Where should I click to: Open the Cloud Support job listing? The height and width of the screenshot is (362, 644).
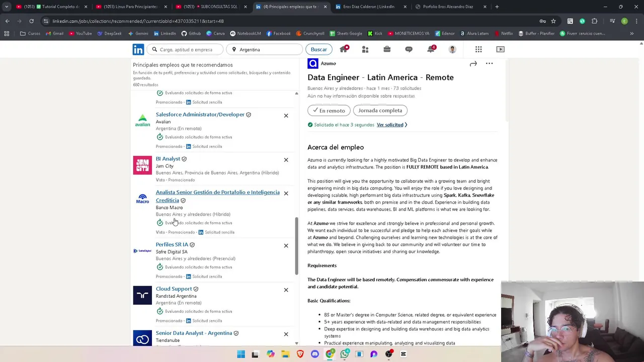point(174,289)
